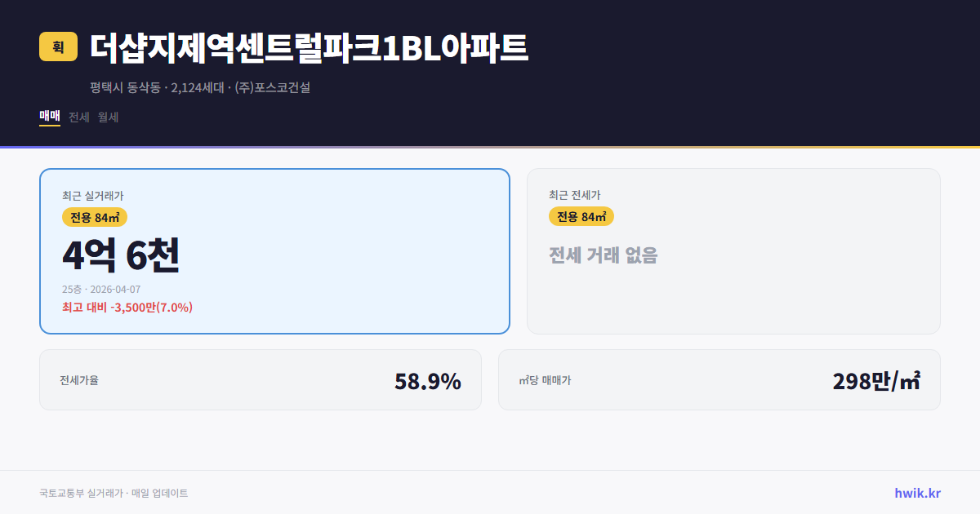This screenshot has width=980, height=514.
Task: Select the 전용 84㎡ badge on the sale card
Action: click(94, 217)
